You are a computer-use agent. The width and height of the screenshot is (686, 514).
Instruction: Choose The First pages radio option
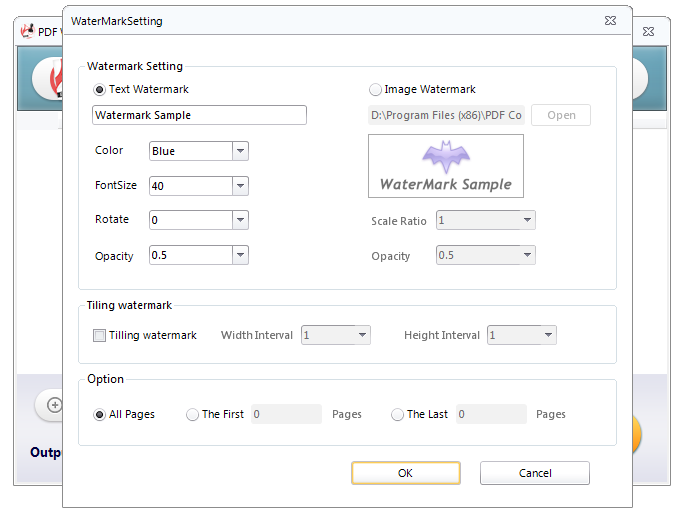192,414
